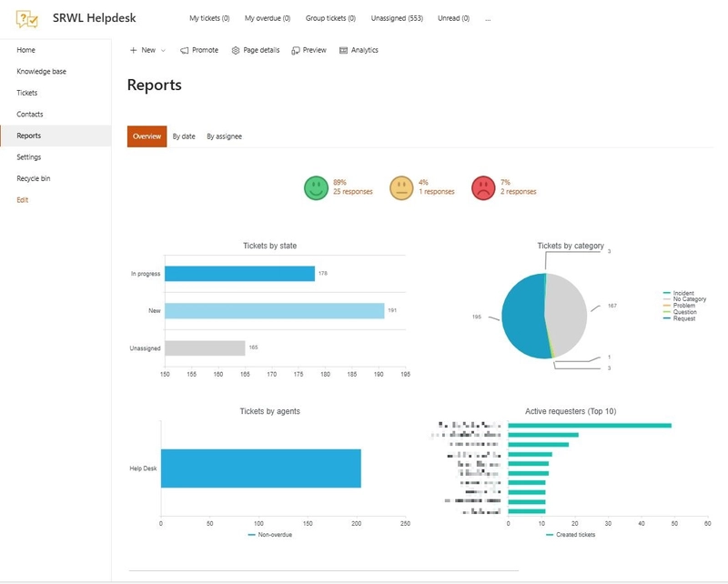Open Page details from the toolbar
Viewport: 728px width, 584px height.
256,50
